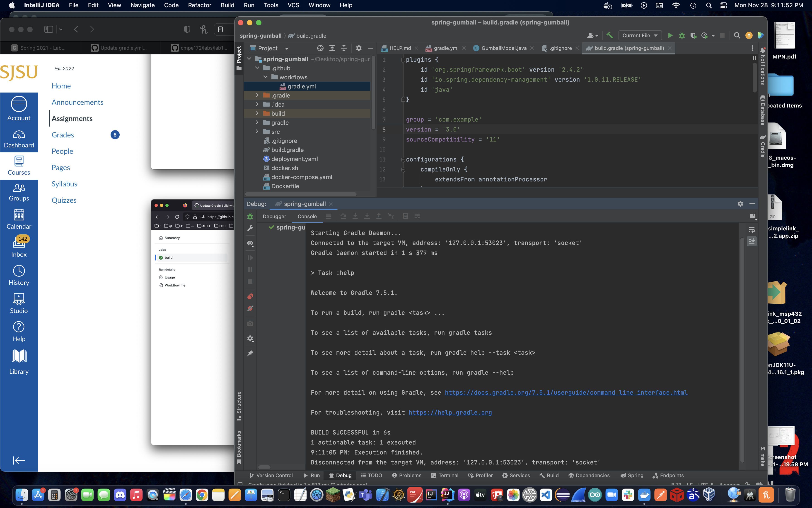The width and height of the screenshot is (812, 508).
Task: Click the Project tree horizontal scrollbar
Action: click(x=301, y=194)
